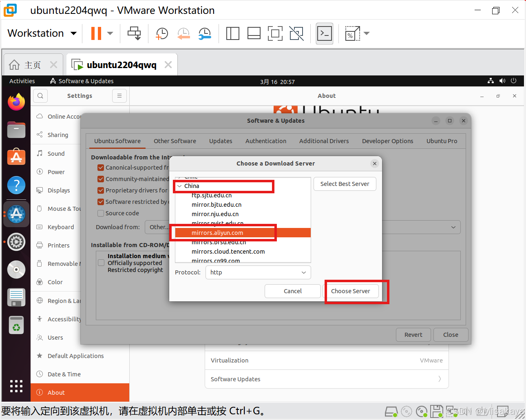Viewport: 526px width, 420px height.
Task: Switch to the Other Software tab
Action: pos(175,141)
